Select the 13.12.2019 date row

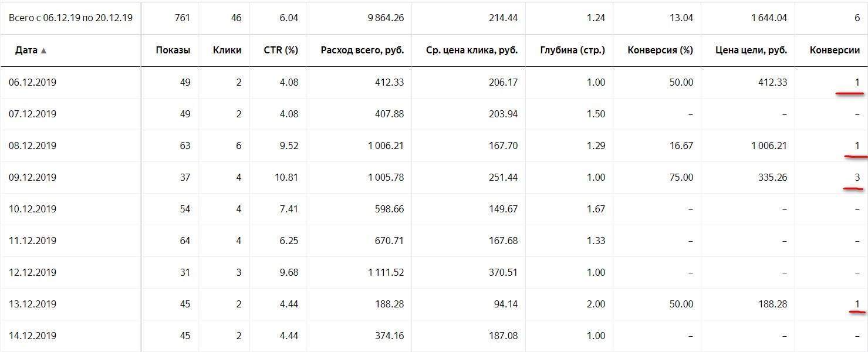[x=434, y=304]
